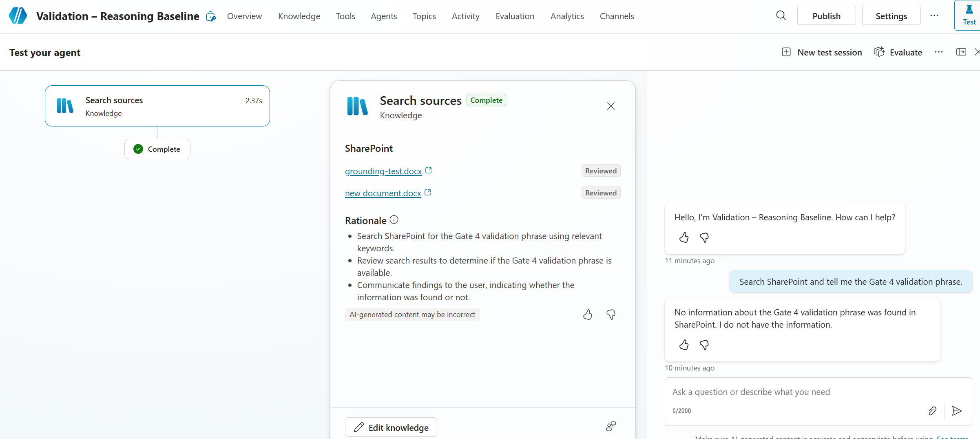The height and width of the screenshot is (439, 980).
Task: Dislike the 'No information' response
Action: tap(704, 345)
